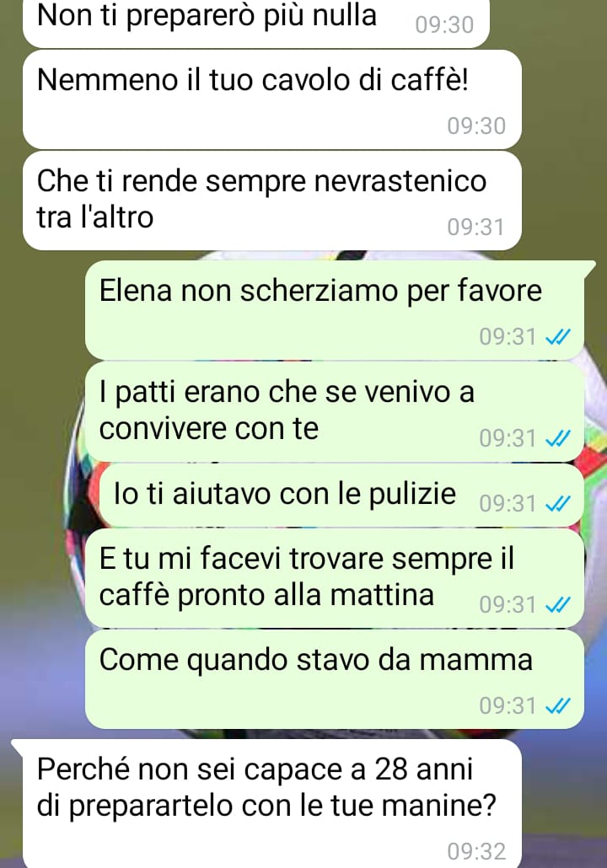The height and width of the screenshot is (868, 607).
Task: Tap the message 'Non ti preparerò più nulla'
Action: [256, 22]
